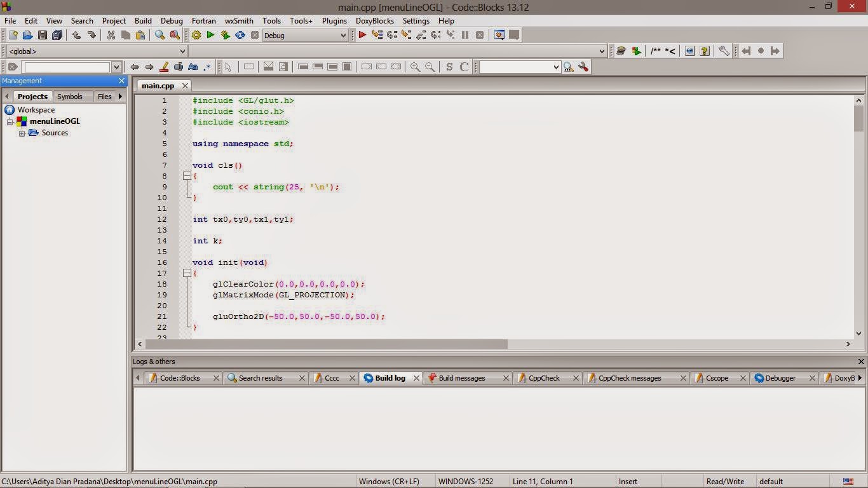Collapse the cls() function fold marker
Viewport: 868px width, 488px height.
[x=187, y=176]
